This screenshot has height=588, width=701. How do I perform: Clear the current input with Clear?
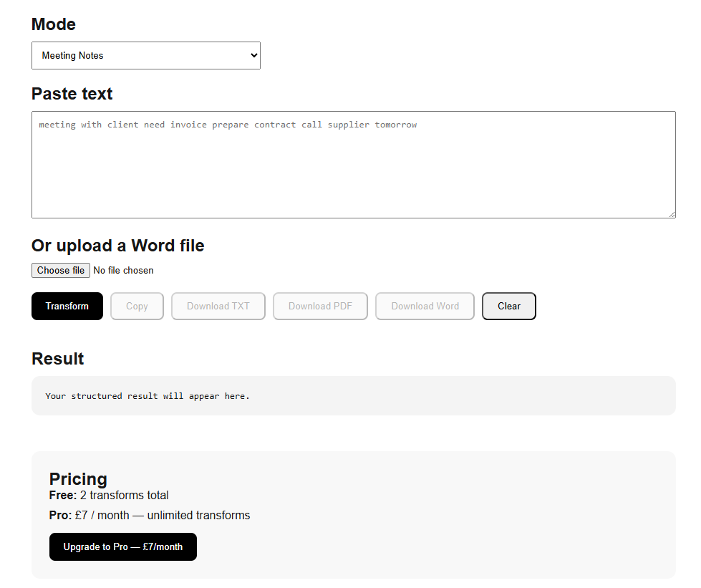click(x=508, y=306)
